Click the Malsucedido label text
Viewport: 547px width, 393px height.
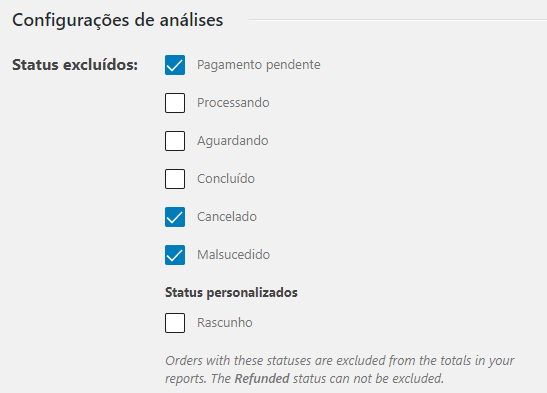(x=233, y=255)
